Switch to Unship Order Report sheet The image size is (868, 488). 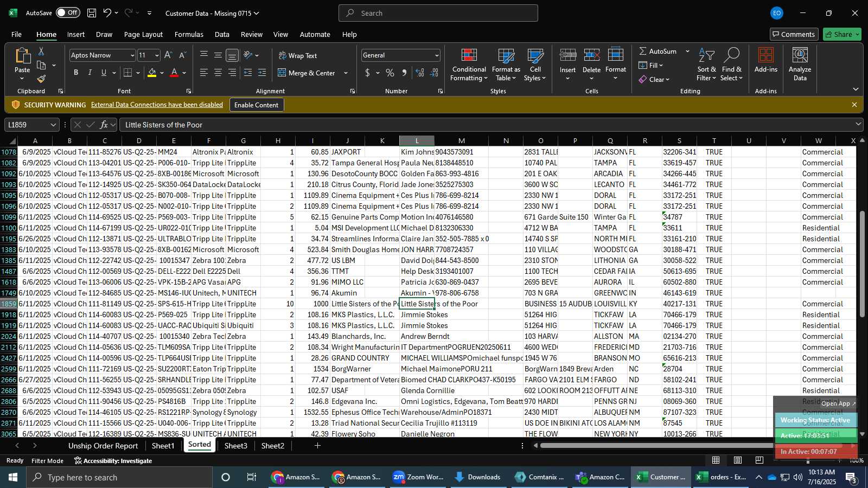103,446
